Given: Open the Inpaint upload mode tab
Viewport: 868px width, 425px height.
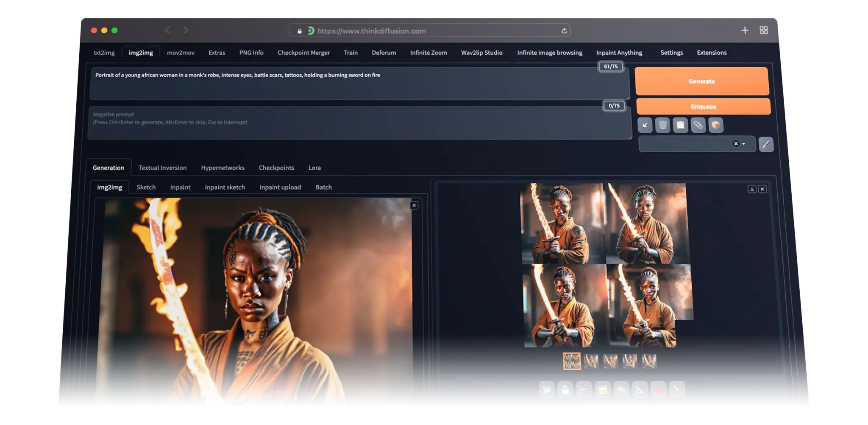Looking at the screenshot, I should (x=280, y=187).
